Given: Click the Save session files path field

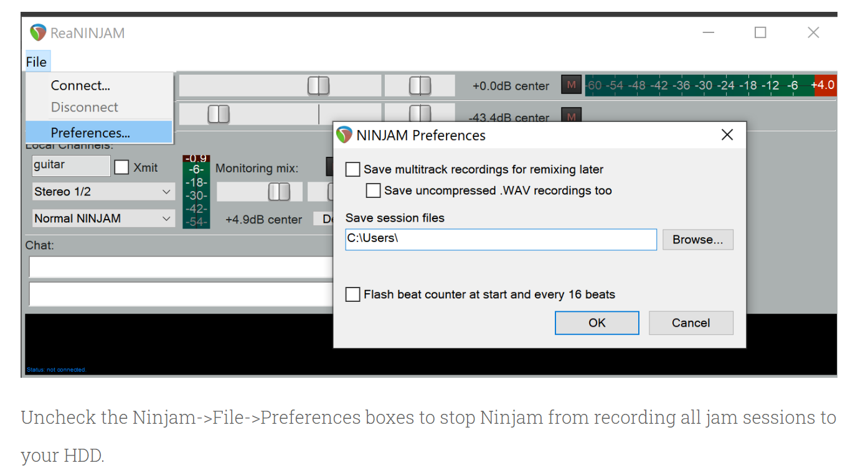Looking at the screenshot, I should pos(501,240).
